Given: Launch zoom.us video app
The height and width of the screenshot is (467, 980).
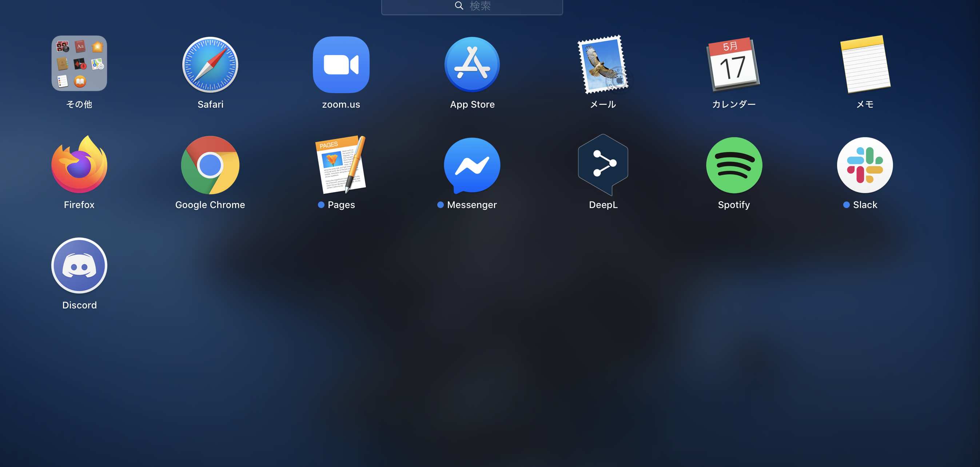Looking at the screenshot, I should pos(341,65).
